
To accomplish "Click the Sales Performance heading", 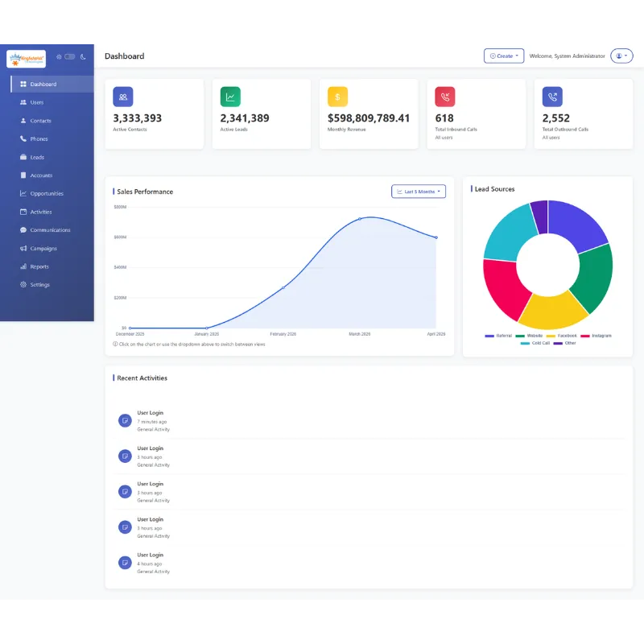I will click(145, 192).
